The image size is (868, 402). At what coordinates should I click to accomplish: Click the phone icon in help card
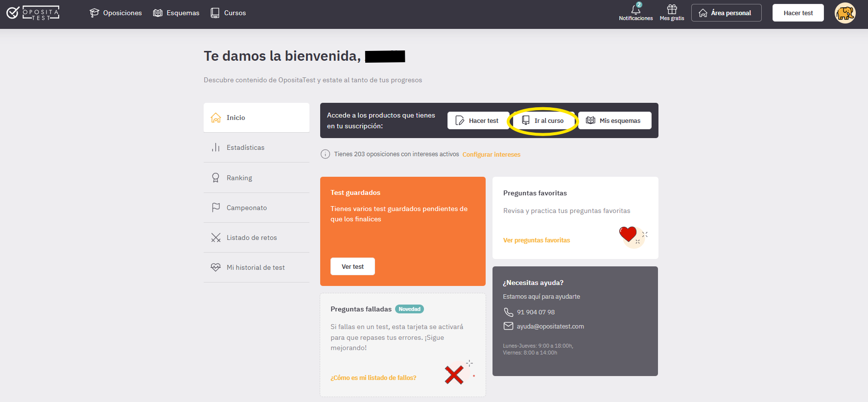[509, 312]
